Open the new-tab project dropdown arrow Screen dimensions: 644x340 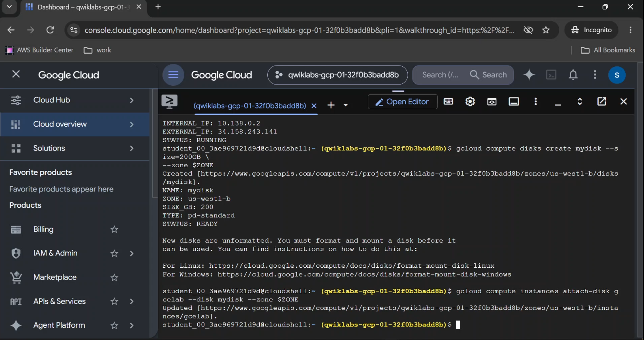(x=346, y=105)
